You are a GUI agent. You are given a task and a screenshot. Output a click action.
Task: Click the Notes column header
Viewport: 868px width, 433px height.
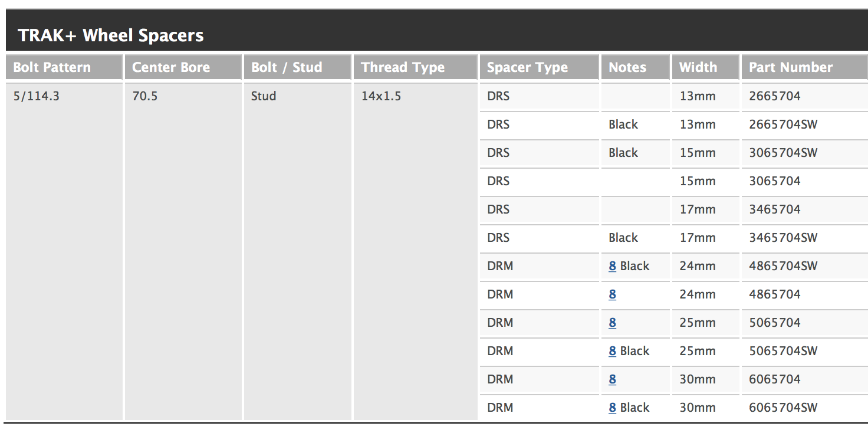627,67
